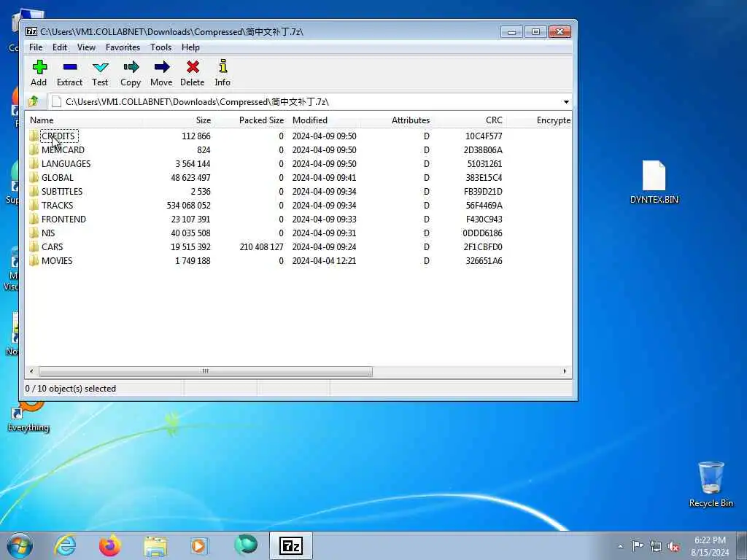Image resolution: width=747 pixels, height=560 pixels.
Task: Open Windows Explorer from the taskbar
Action: (x=155, y=545)
